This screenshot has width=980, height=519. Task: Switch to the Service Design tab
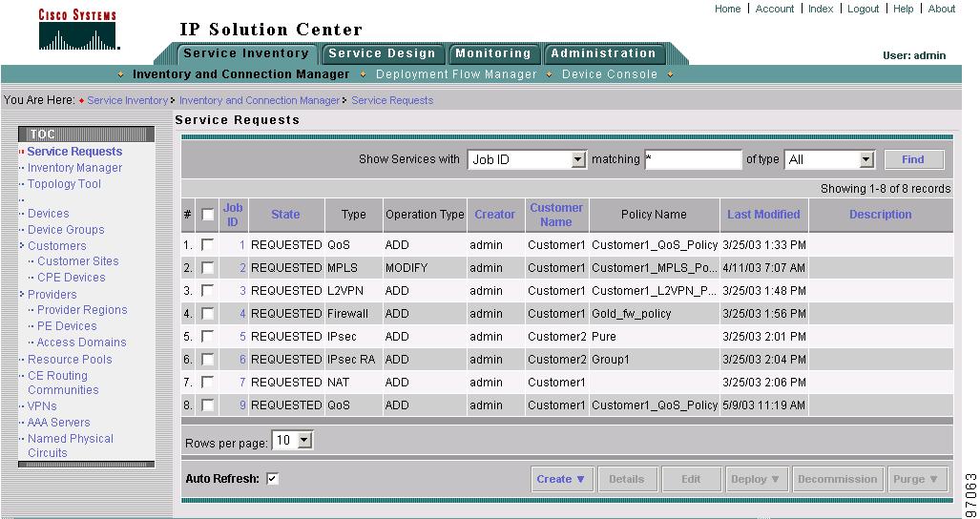tap(383, 53)
